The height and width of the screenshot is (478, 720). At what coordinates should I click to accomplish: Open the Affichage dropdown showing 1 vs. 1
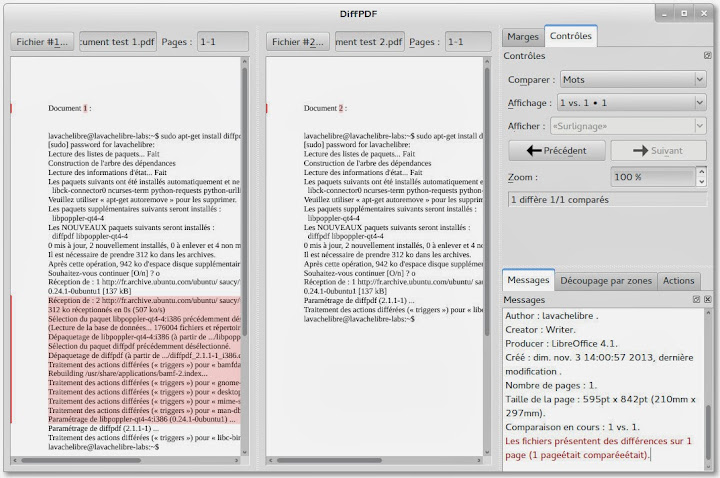pyautogui.click(x=631, y=103)
